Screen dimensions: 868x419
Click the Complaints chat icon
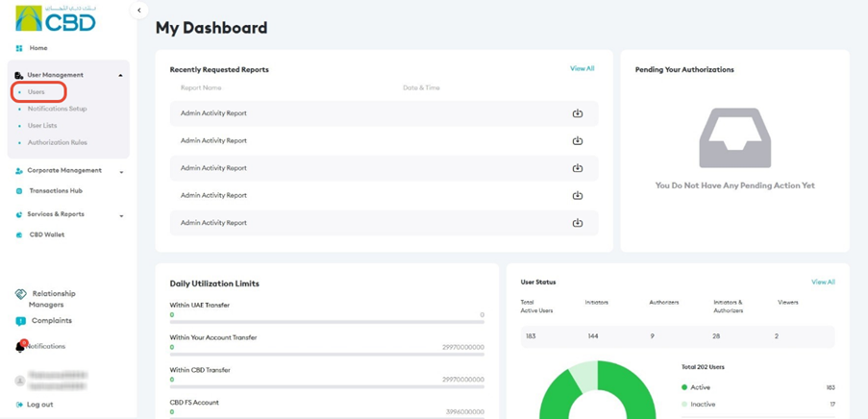(x=20, y=321)
